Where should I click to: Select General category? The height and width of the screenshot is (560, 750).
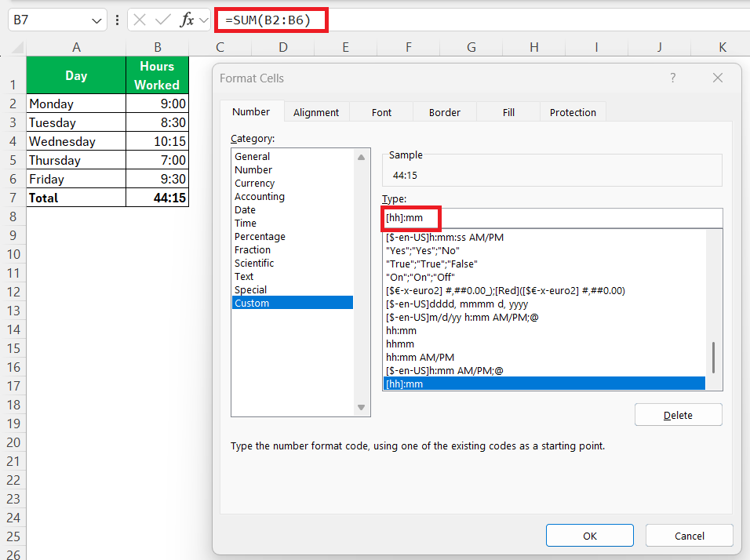293,156
